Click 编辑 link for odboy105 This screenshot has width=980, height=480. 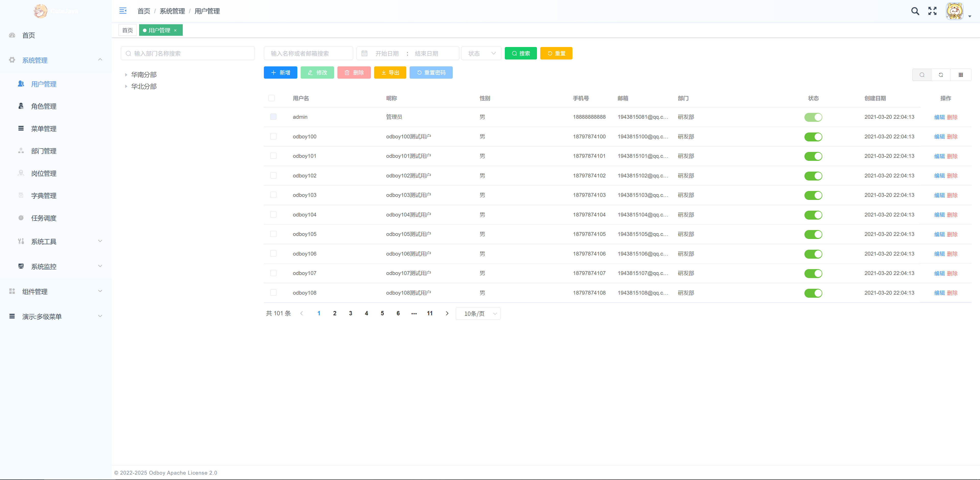pos(939,234)
